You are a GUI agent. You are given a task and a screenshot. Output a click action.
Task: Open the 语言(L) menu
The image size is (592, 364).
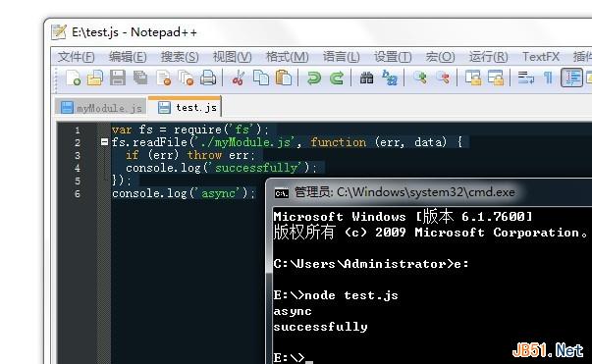[341, 57]
